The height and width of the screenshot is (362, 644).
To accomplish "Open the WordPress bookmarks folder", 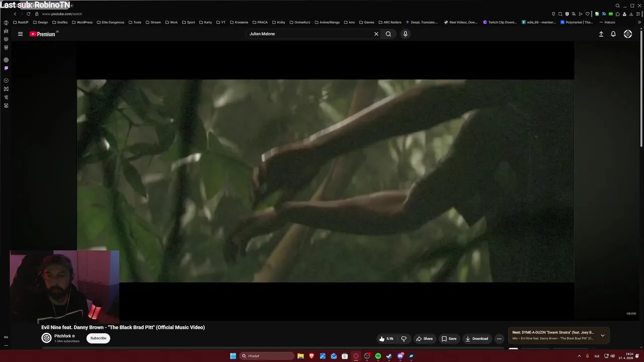I will pyautogui.click(x=82, y=22).
